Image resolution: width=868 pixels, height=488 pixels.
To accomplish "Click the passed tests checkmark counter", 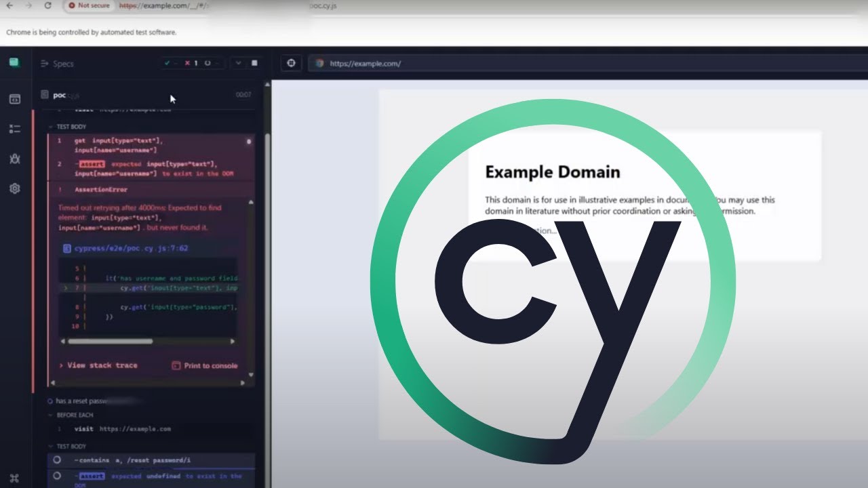I will click(170, 63).
